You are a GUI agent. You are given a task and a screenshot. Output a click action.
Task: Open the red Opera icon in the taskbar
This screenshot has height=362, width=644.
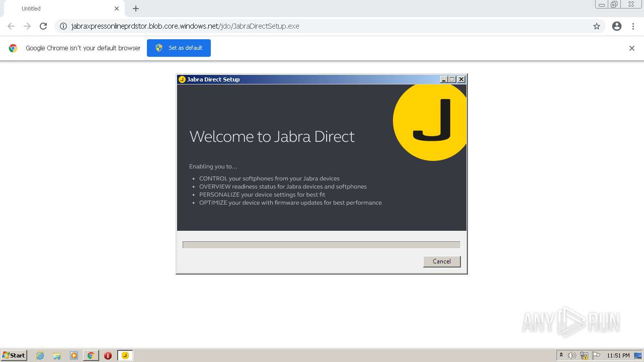coord(108,355)
